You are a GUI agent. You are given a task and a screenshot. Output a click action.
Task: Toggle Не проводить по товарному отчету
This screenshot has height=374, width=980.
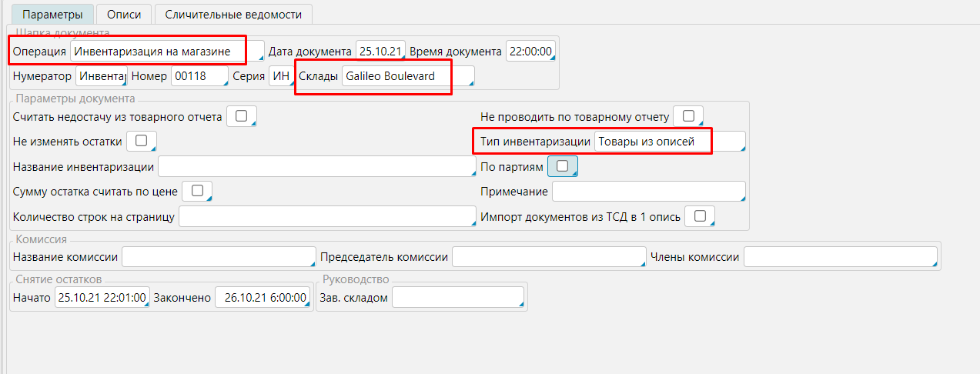tap(688, 116)
